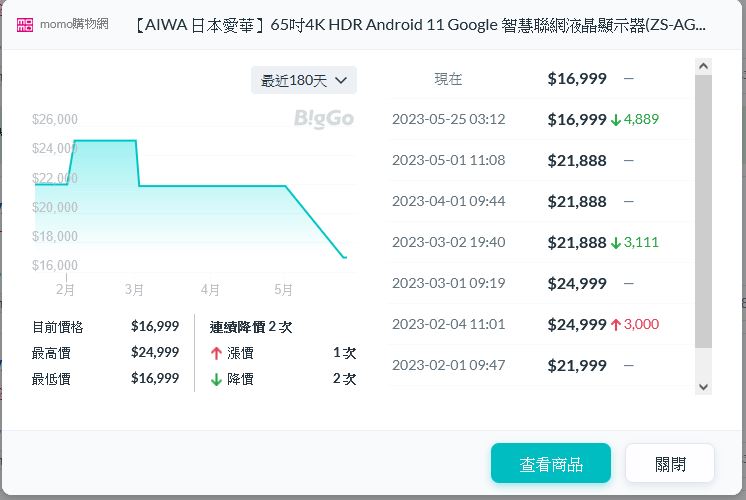Select the 2023-03-02 19:40 price record

tap(448, 242)
